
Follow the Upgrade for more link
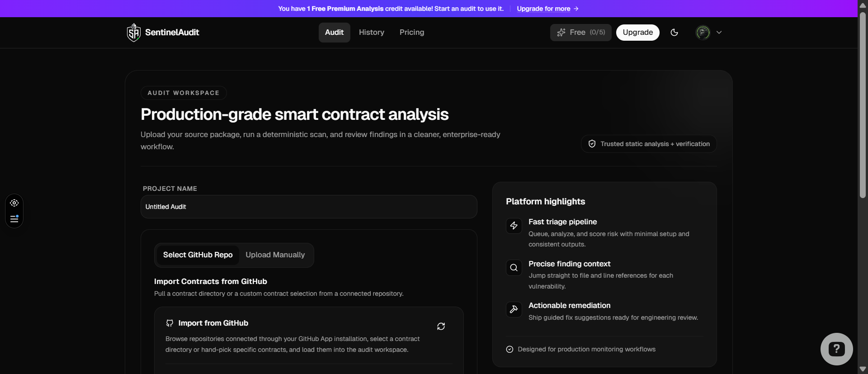(547, 9)
